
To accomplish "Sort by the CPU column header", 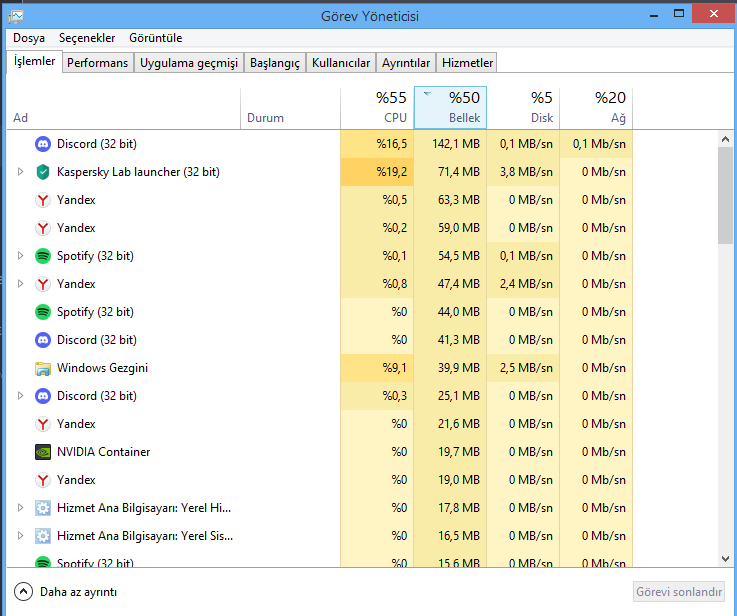I will pyautogui.click(x=377, y=108).
